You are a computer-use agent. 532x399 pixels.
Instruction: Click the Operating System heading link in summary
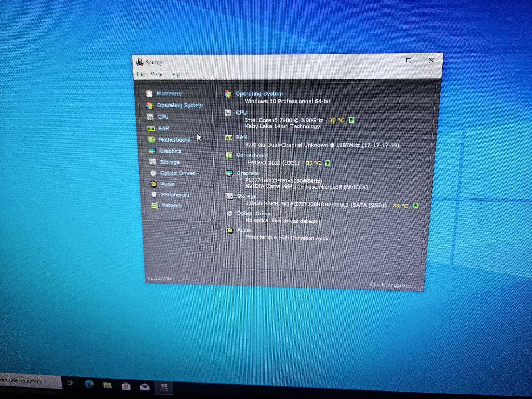pyautogui.click(x=259, y=94)
